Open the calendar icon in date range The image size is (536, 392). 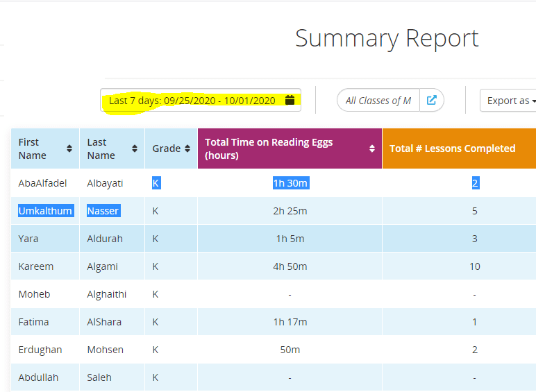point(290,100)
